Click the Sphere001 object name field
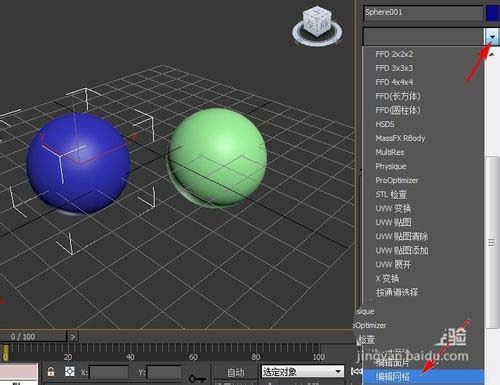 click(x=423, y=13)
